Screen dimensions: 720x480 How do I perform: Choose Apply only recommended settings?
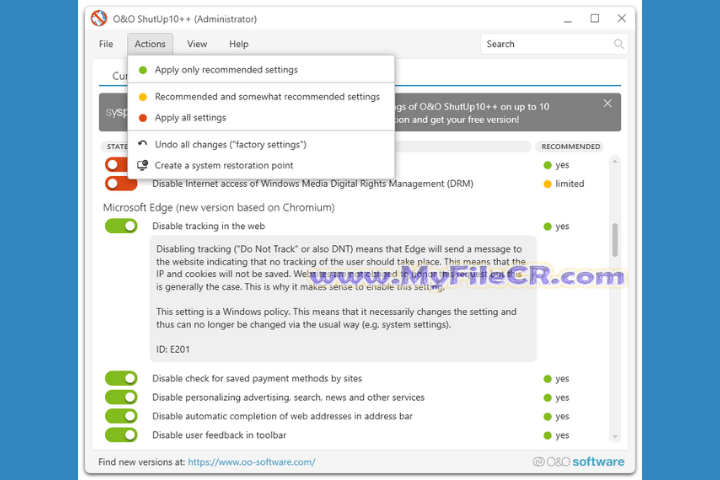[x=261, y=70]
